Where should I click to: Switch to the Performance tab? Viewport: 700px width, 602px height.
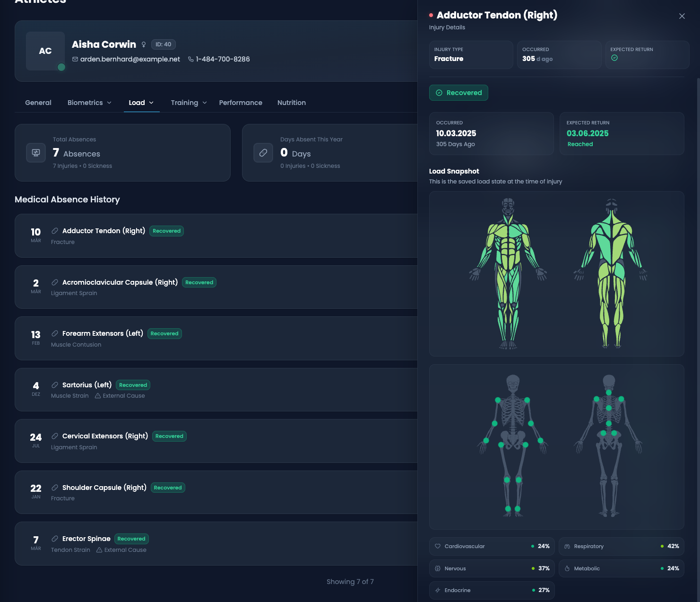click(241, 103)
